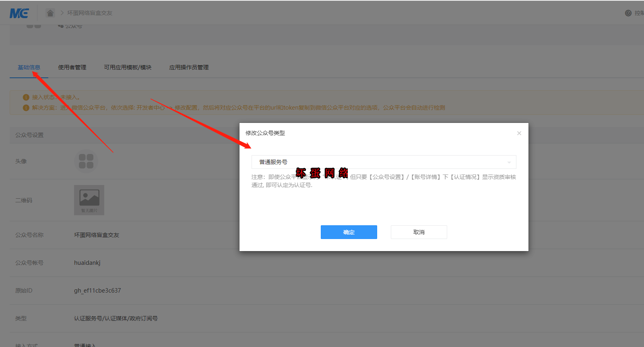This screenshot has width=644, height=347.
Task: Open the 可用应用模板/模块 tab
Action: pos(128,67)
